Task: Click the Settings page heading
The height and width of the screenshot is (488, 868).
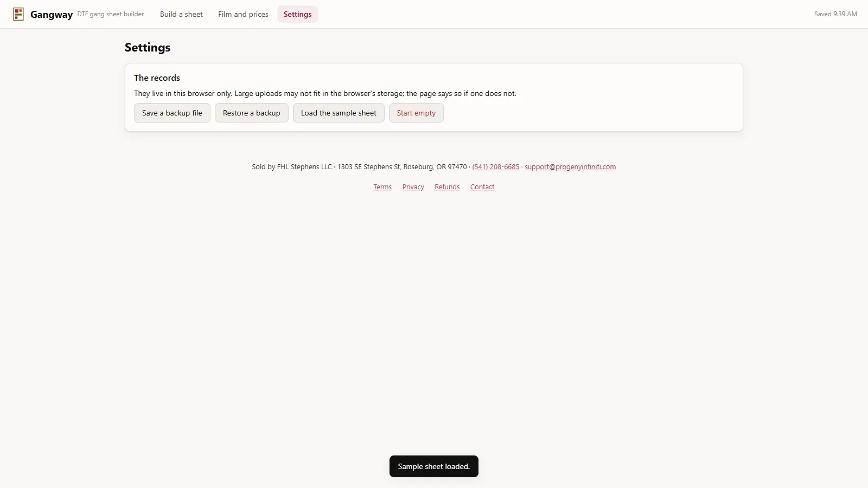Action: [148, 48]
